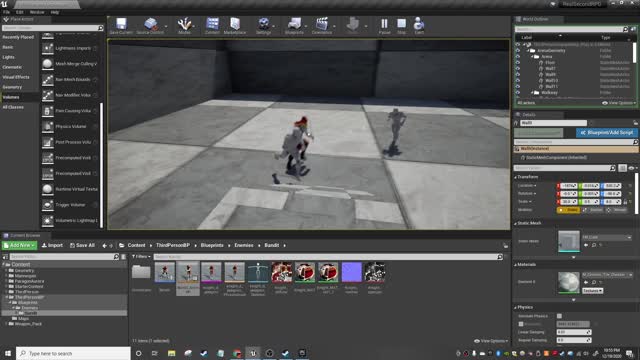Select the Post Process Volume icon
Image resolution: width=640 pixels, height=360 pixels.
pos(47,142)
